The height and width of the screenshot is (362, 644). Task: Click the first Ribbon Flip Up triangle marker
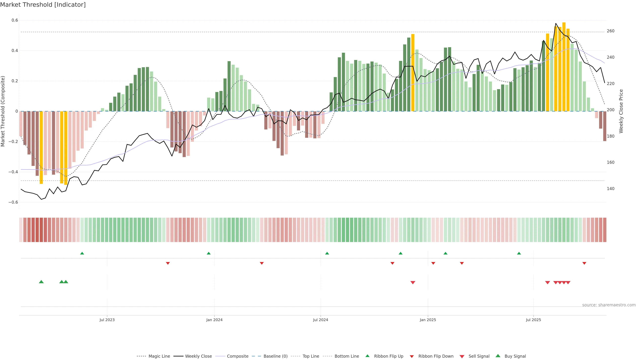pyautogui.click(x=82, y=253)
